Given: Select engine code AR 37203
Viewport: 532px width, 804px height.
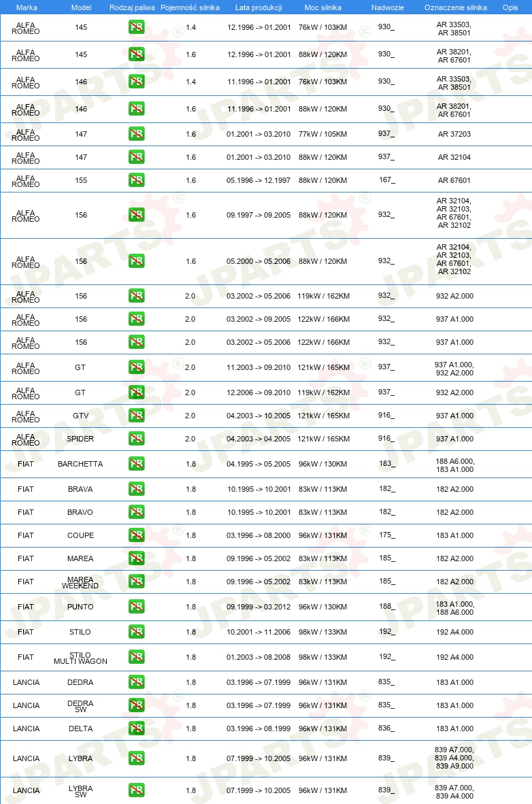Looking at the screenshot, I should 454,135.
